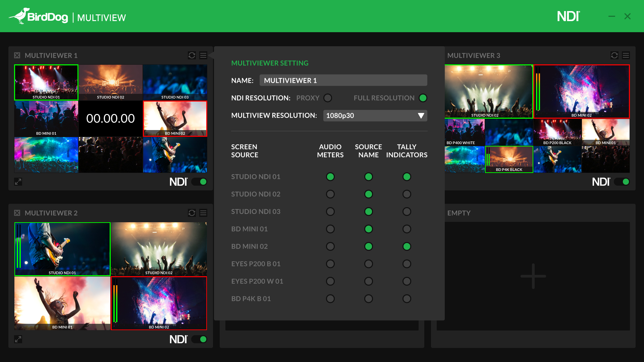Select BD P4K B 01 source row label
Viewport: 644px width, 362px height.
coord(251,299)
